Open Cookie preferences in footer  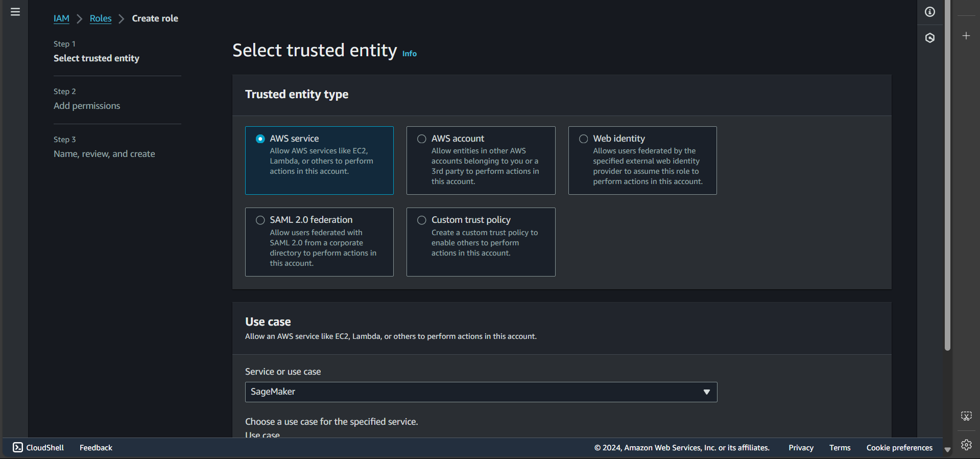point(899,448)
